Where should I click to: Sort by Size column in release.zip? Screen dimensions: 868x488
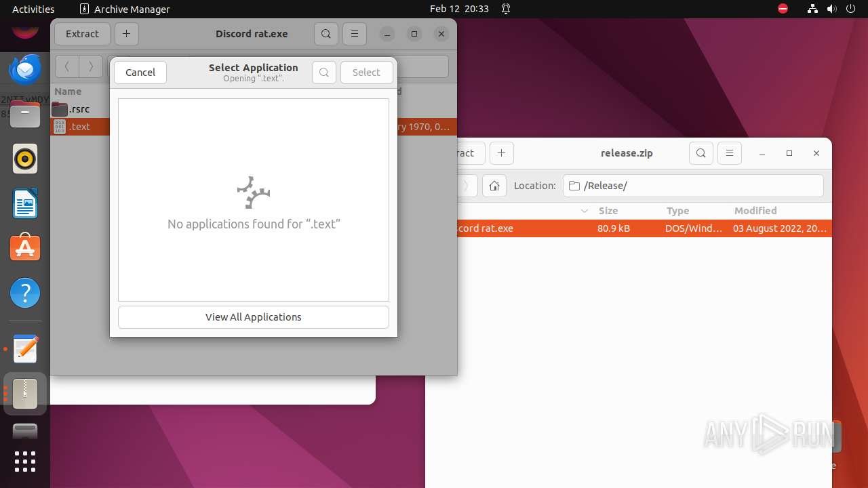pos(608,211)
